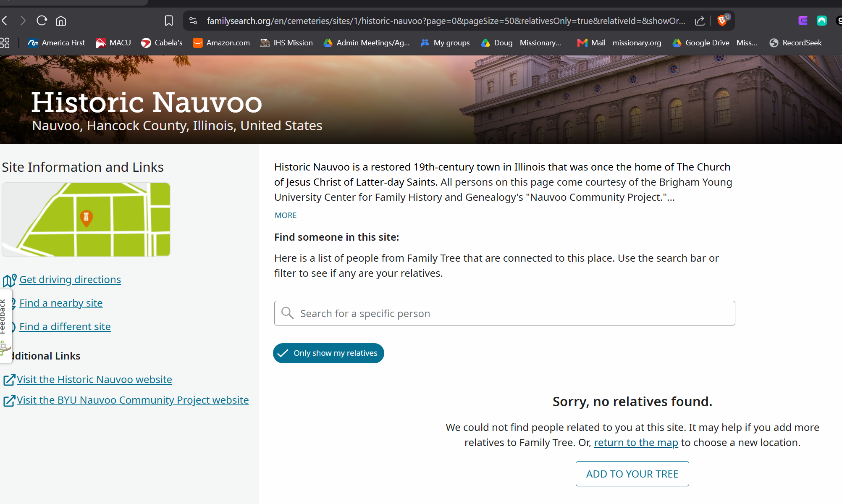Viewport: 842px width, 504px height.
Task: Click Get driving directions link
Action: (x=70, y=280)
